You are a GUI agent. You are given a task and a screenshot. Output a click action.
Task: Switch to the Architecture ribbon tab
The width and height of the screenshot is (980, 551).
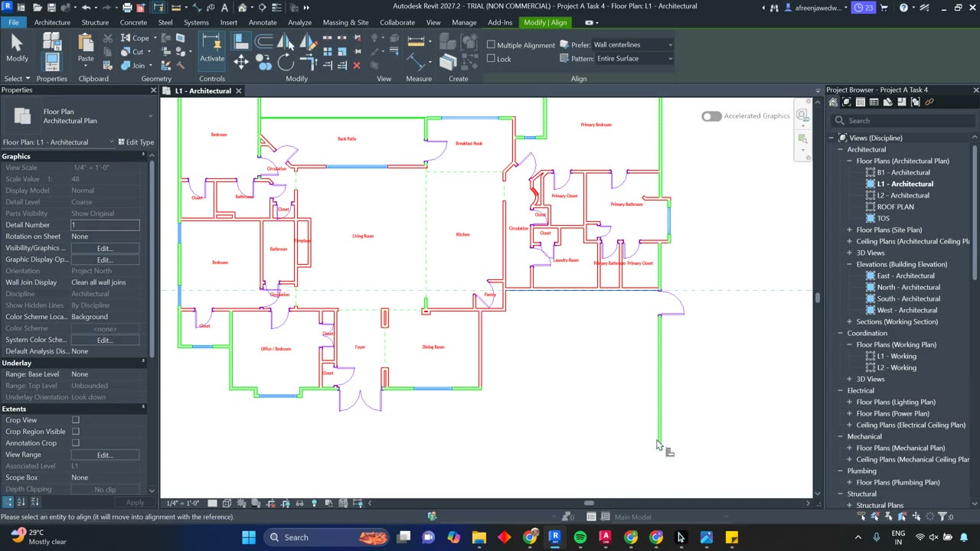[x=52, y=22]
